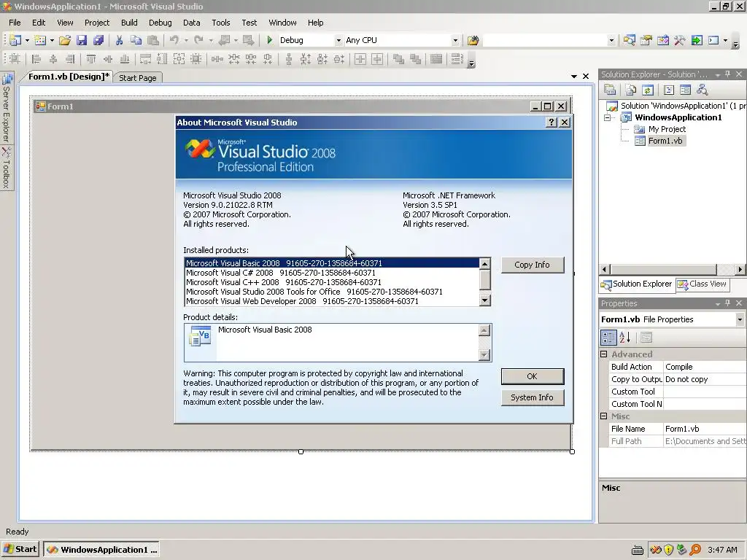Click the Align to Grid layout icon
Viewport: 747px width, 560px height.
pos(15,59)
